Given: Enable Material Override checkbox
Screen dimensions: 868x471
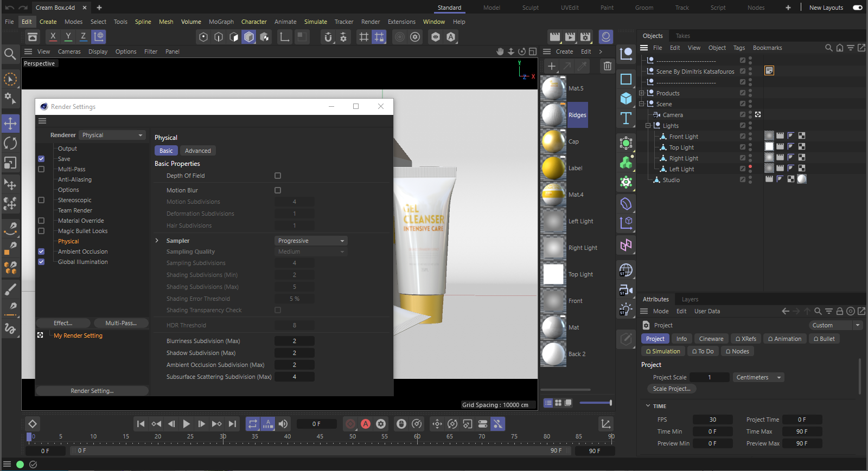Looking at the screenshot, I should pyautogui.click(x=41, y=221).
